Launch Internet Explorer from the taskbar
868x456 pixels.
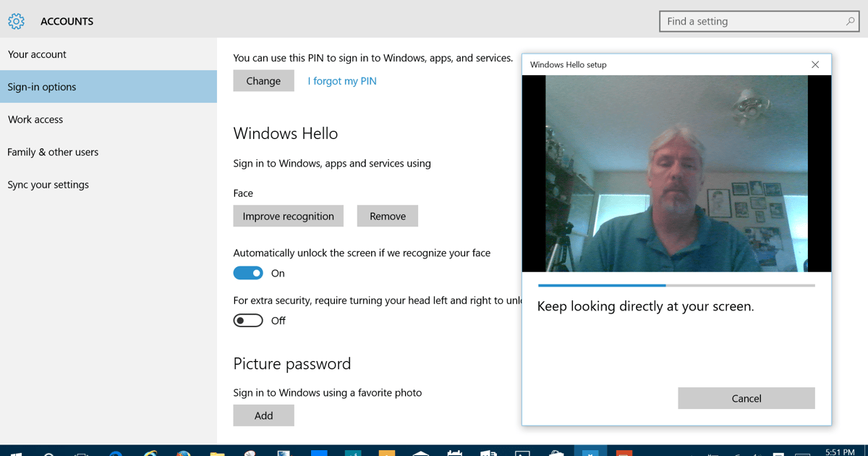pos(150,450)
